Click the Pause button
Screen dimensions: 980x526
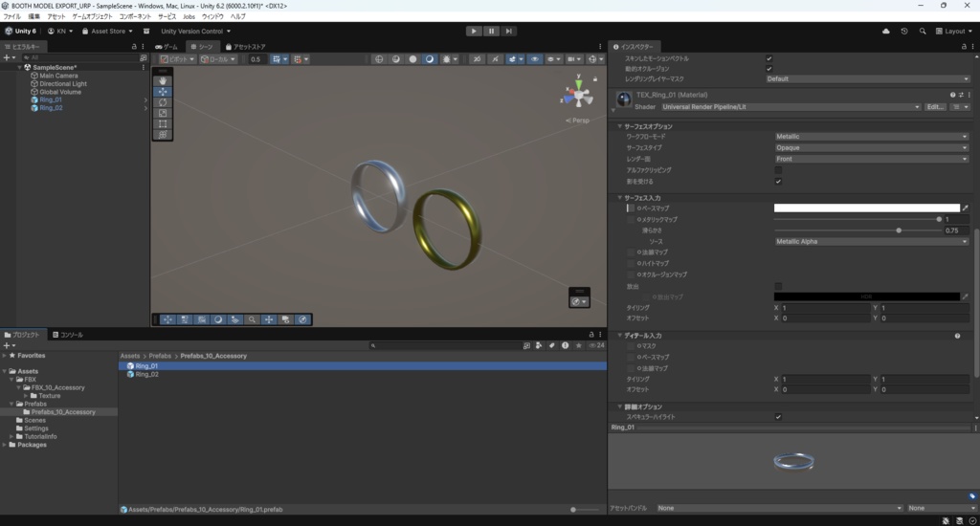tap(491, 31)
